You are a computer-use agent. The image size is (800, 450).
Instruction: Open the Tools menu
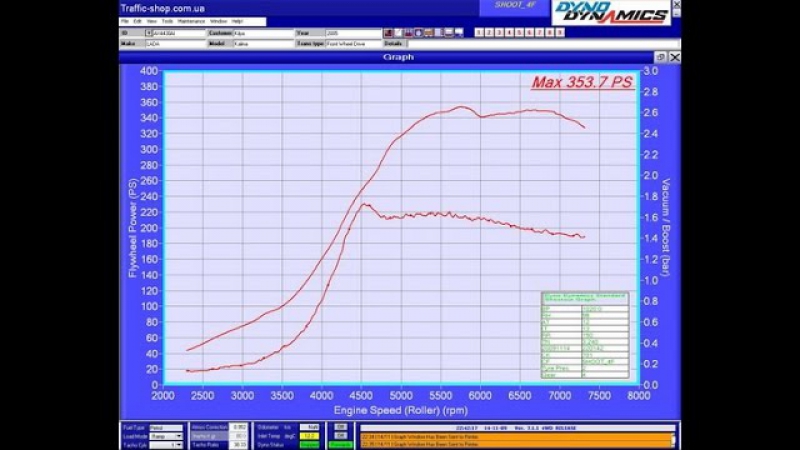coord(167,21)
